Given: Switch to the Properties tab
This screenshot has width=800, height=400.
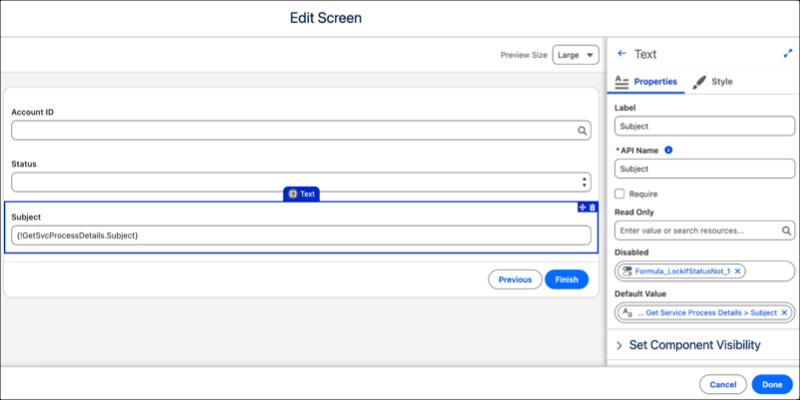Looking at the screenshot, I should click(646, 82).
